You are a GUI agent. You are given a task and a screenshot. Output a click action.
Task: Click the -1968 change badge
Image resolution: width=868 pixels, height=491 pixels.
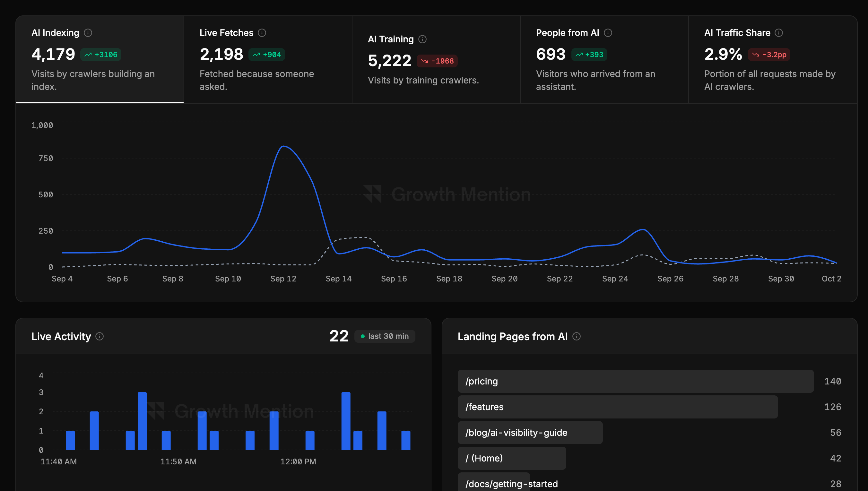coord(437,61)
